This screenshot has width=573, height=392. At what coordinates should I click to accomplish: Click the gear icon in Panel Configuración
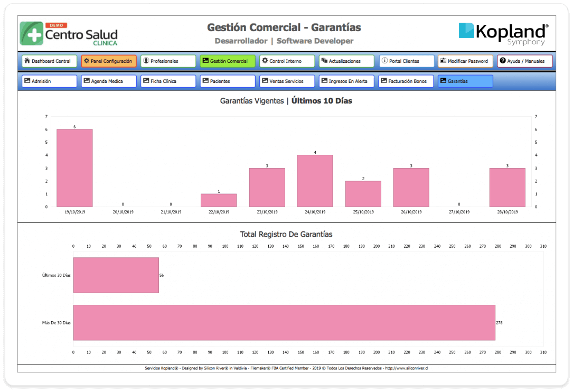[87, 61]
